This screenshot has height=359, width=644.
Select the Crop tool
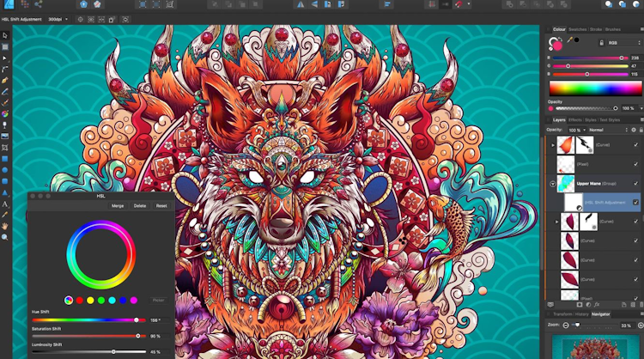pyautogui.click(x=5, y=148)
